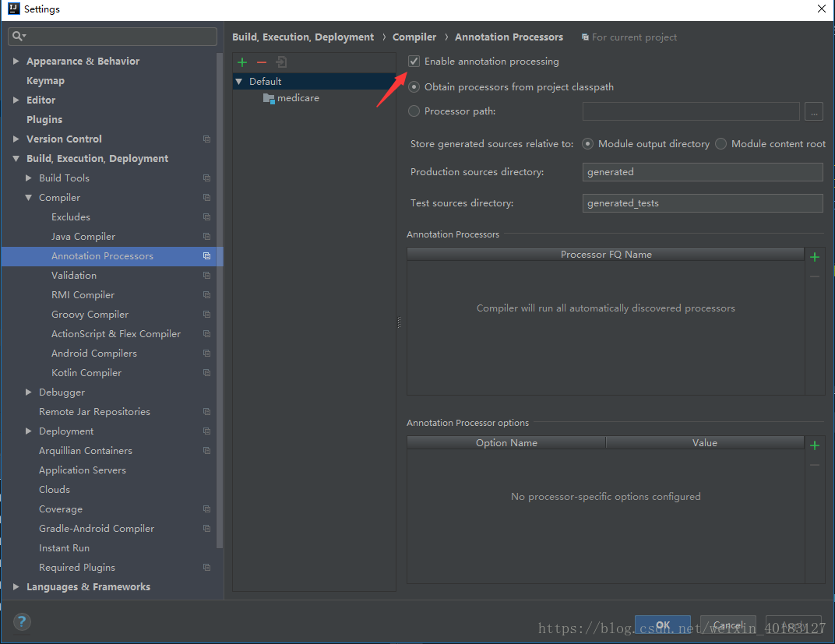835x644 pixels.
Task: Expand the Editor settings section
Action: coord(16,100)
